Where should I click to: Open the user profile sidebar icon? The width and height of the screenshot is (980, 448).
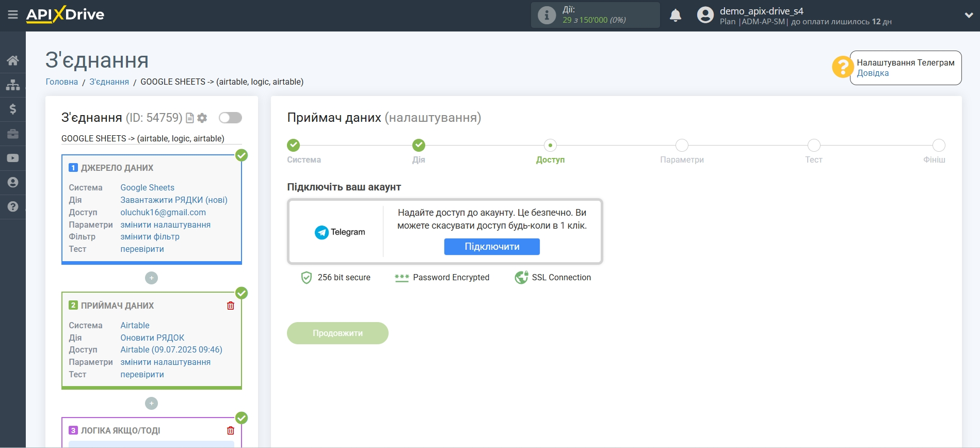point(13,182)
